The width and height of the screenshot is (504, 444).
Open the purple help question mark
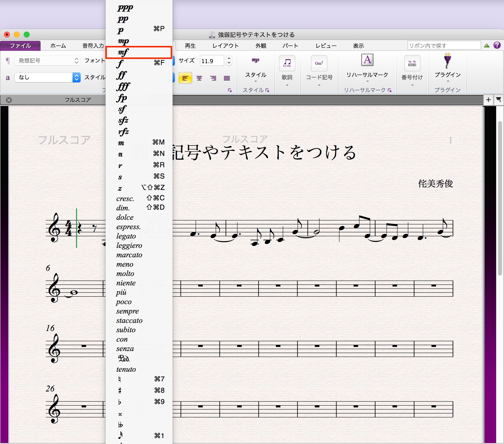(497, 45)
